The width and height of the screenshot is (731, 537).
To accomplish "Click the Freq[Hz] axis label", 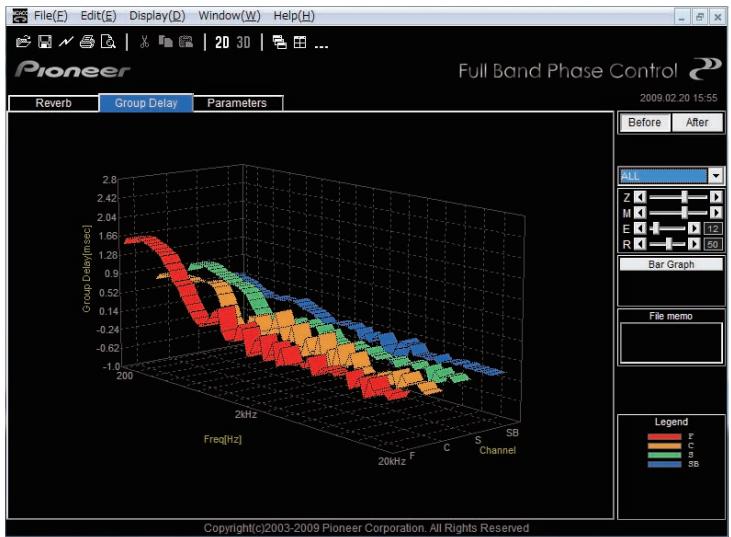I will click(223, 439).
